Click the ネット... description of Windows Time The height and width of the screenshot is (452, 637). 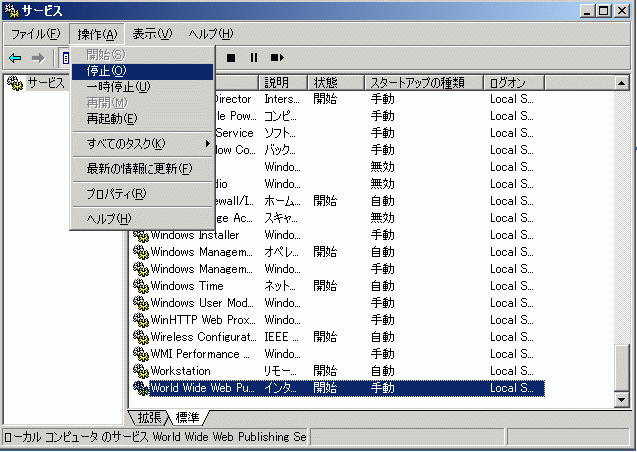280,286
